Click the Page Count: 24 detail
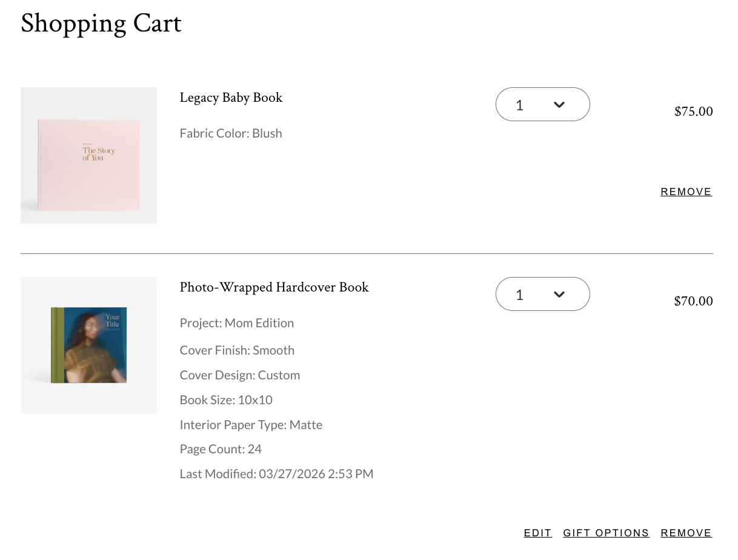 point(221,449)
